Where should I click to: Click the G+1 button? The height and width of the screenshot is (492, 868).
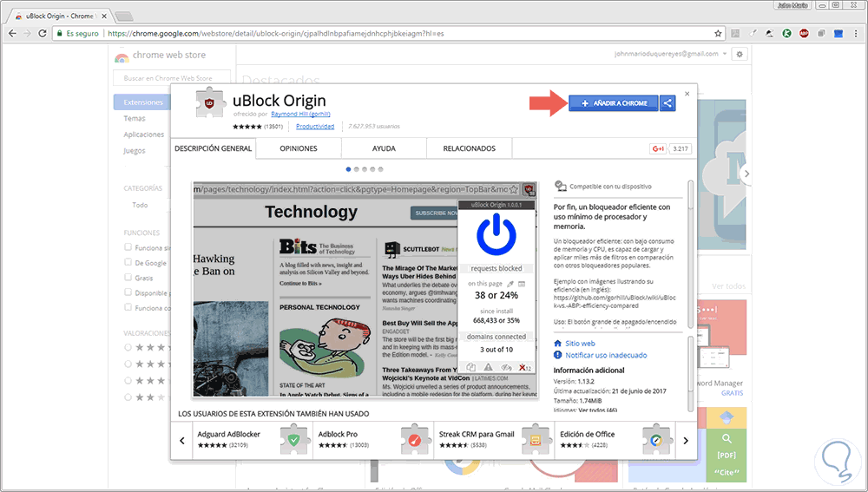coord(658,148)
